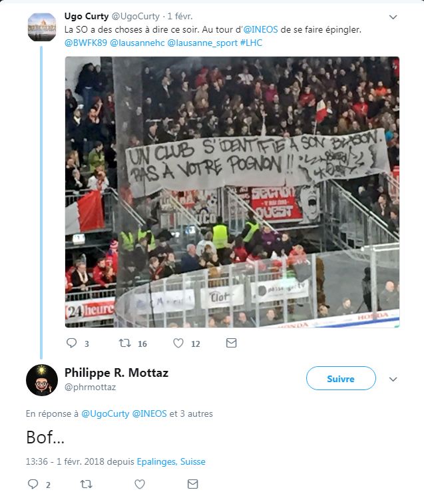Retweet Ugo Curty's tweet with 16 retweets
Screen dimensions: 424x504
point(124,343)
